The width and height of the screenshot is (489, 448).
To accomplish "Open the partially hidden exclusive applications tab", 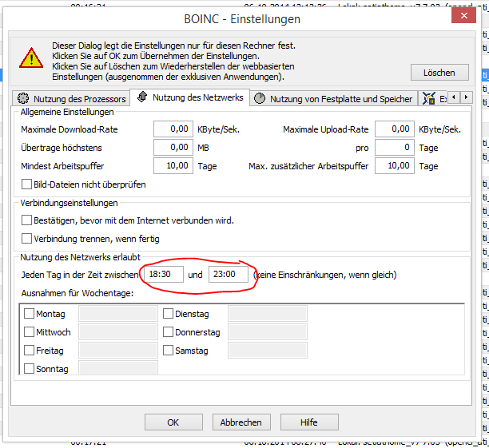I will pyautogui.click(x=433, y=99).
